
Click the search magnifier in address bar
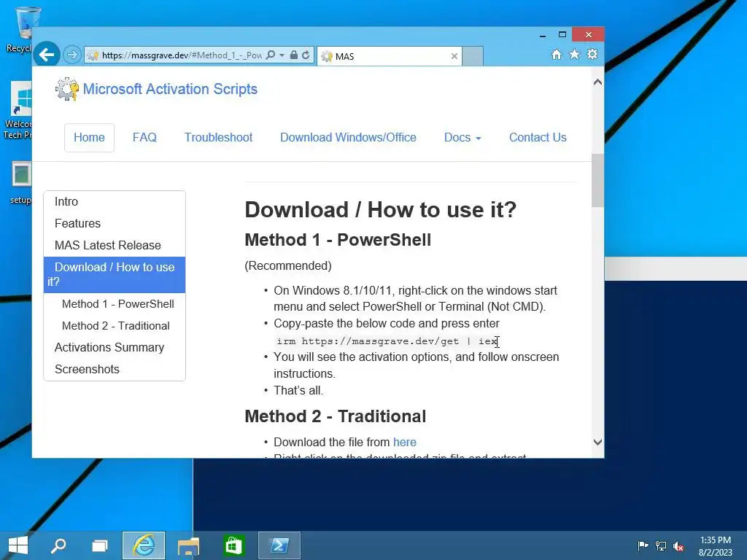270,55
